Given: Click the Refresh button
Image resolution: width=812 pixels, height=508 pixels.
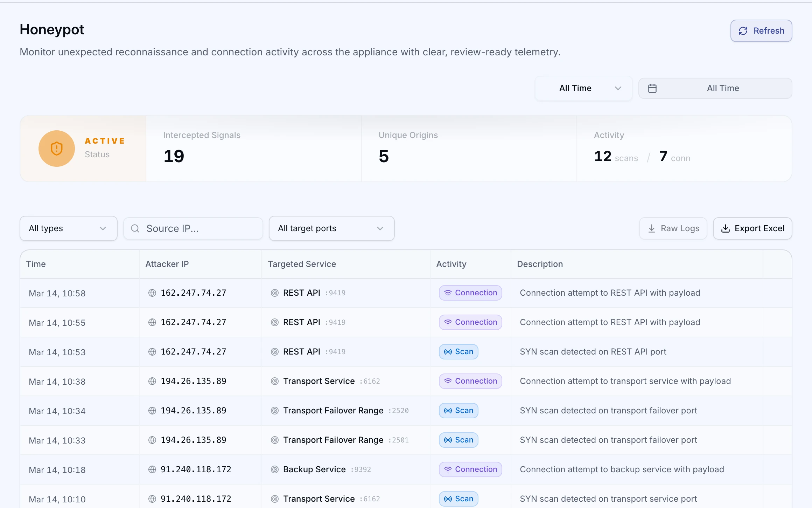Looking at the screenshot, I should pos(761,31).
